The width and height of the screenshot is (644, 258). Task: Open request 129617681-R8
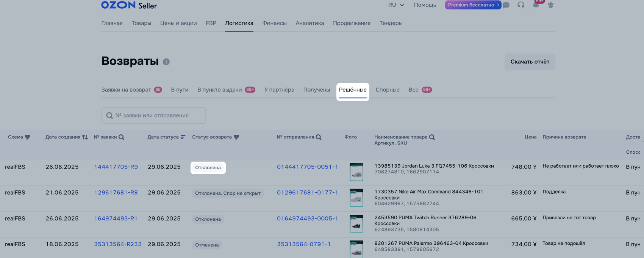pyautogui.click(x=116, y=193)
